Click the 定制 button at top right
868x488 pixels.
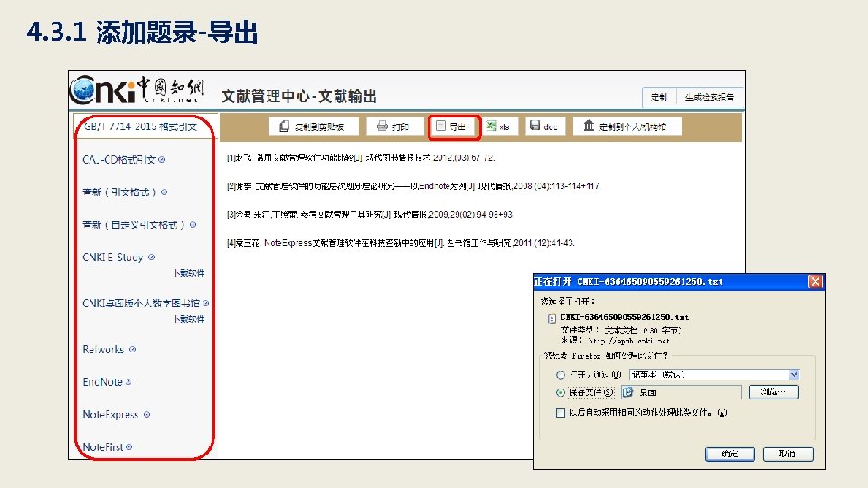click(659, 98)
